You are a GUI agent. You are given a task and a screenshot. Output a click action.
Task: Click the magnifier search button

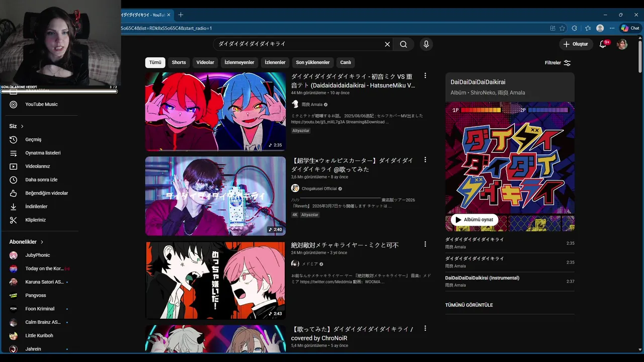pyautogui.click(x=404, y=44)
